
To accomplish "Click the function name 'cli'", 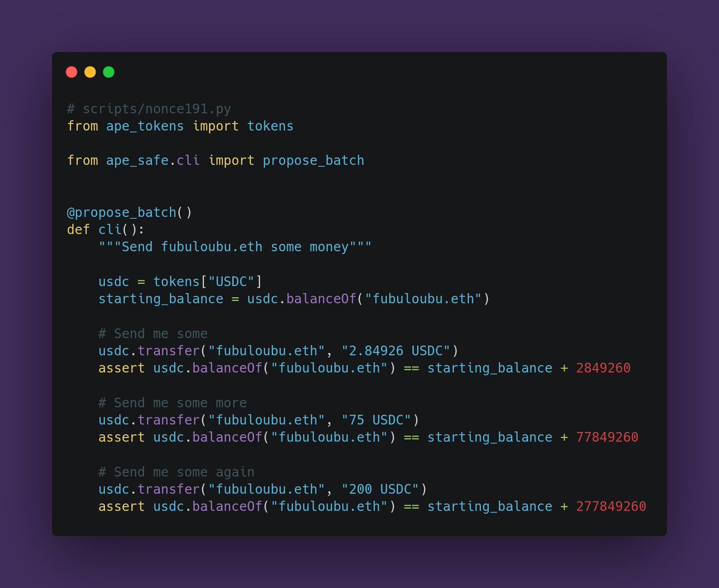I will click(110, 230).
